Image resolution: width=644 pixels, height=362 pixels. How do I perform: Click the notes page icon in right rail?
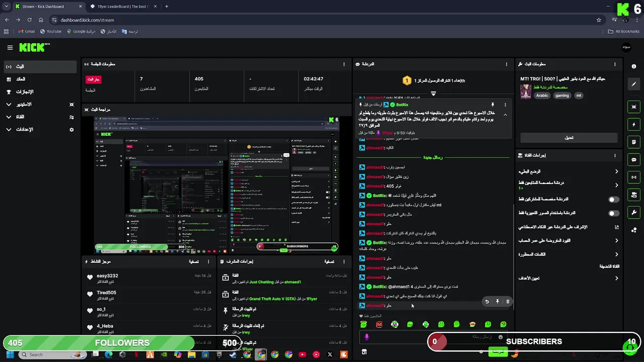(634, 142)
